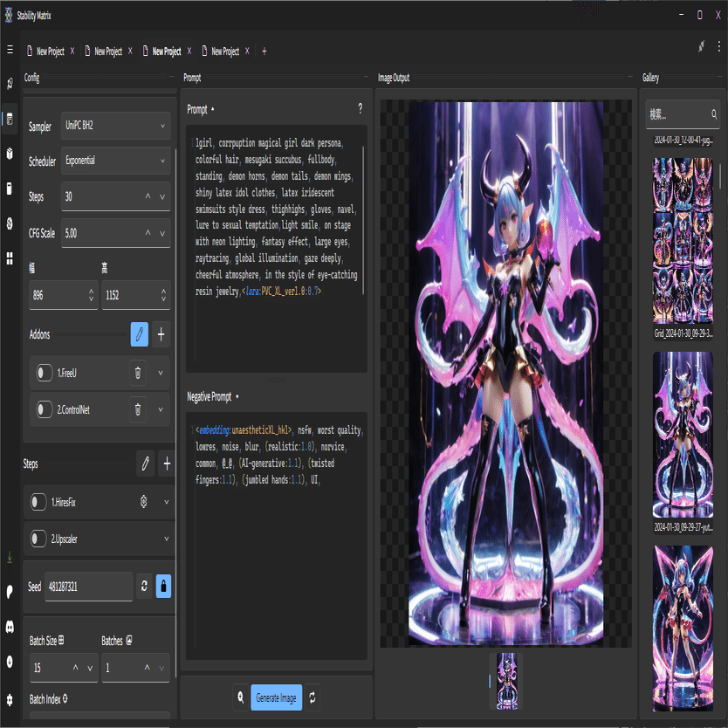Open the Sampler dropdown showing UniPC BH2

pos(114,126)
